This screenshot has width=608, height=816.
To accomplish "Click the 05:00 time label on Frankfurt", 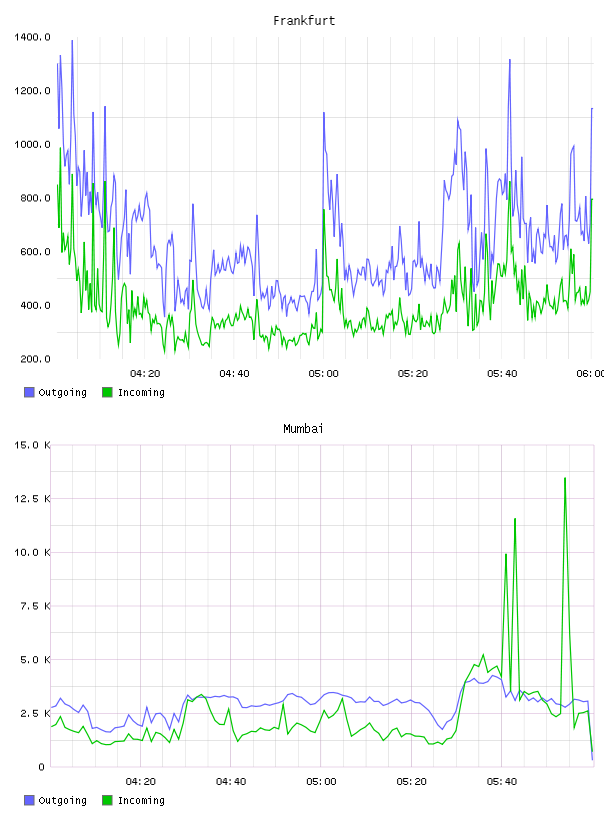I will click(324, 374).
